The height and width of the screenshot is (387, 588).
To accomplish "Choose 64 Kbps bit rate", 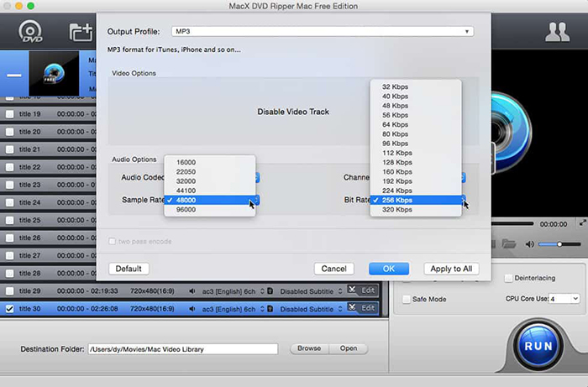I will 416,124.
